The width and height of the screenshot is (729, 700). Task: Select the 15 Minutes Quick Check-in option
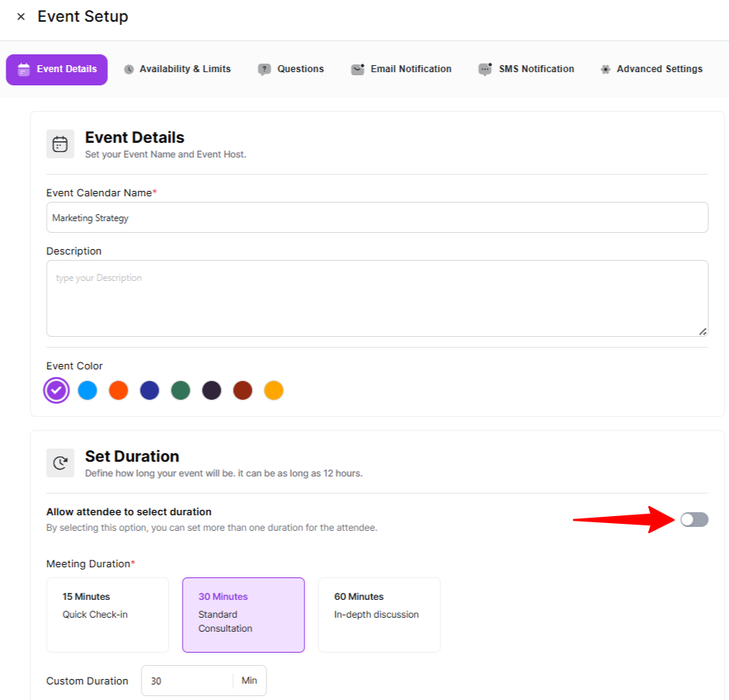pyautogui.click(x=107, y=615)
